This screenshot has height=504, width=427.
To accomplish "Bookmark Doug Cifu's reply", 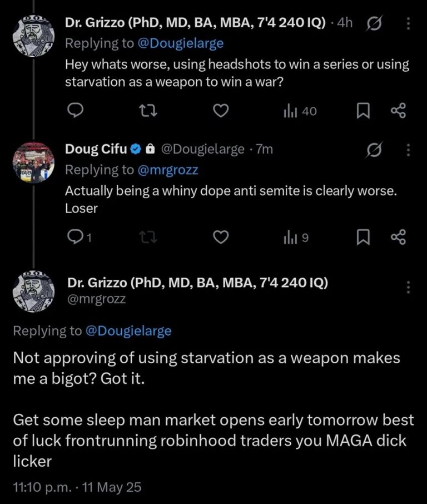I will point(363,238).
